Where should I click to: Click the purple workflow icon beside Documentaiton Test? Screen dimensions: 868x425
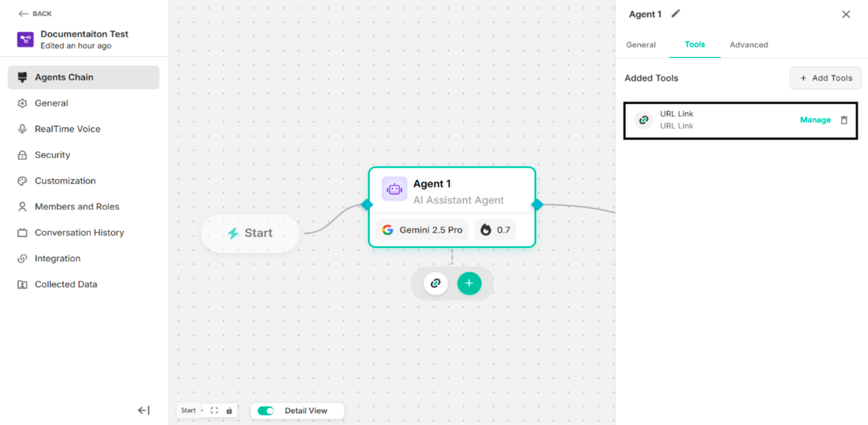point(25,40)
